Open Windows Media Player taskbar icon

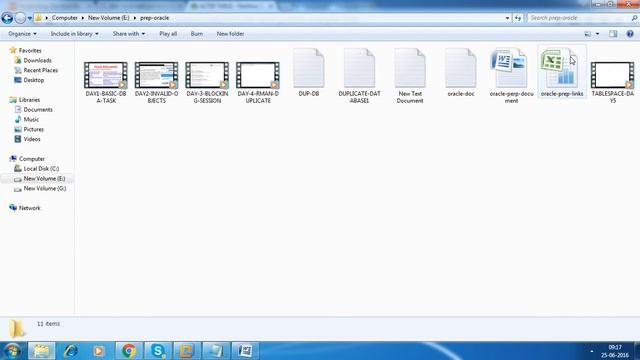99,351
